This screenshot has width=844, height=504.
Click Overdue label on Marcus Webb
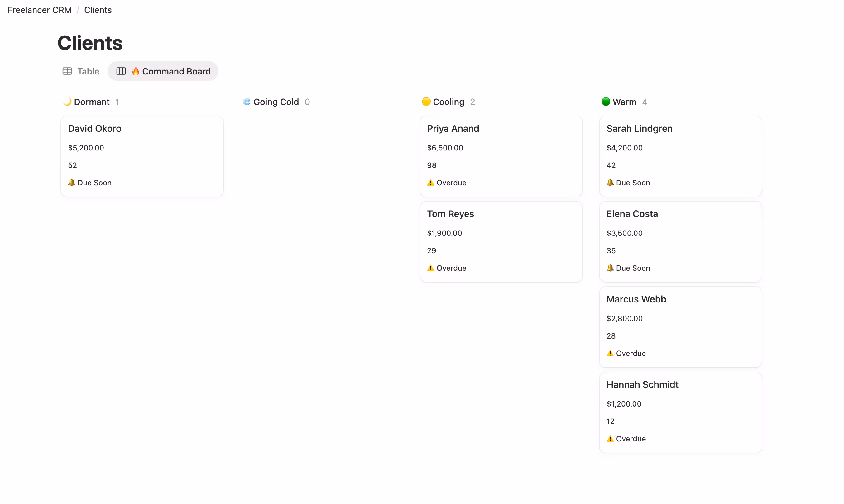[x=631, y=354]
